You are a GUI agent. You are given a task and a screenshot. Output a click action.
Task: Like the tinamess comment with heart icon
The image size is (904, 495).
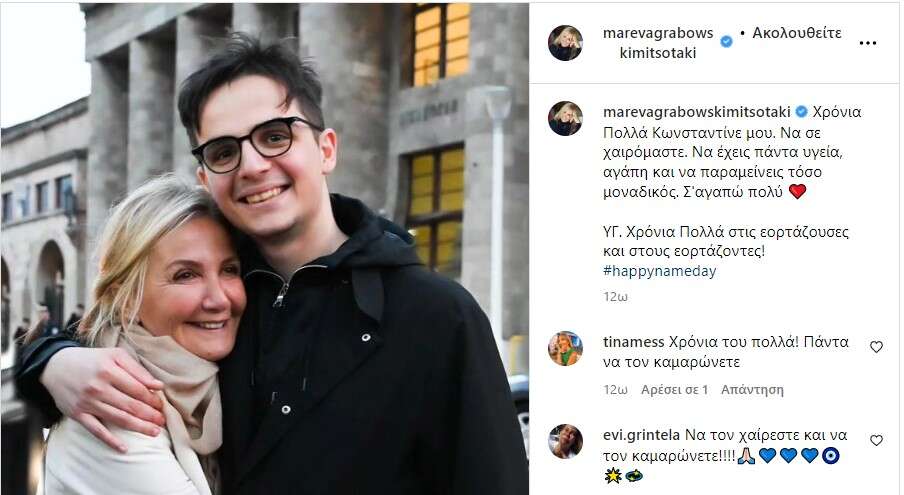(876, 346)
